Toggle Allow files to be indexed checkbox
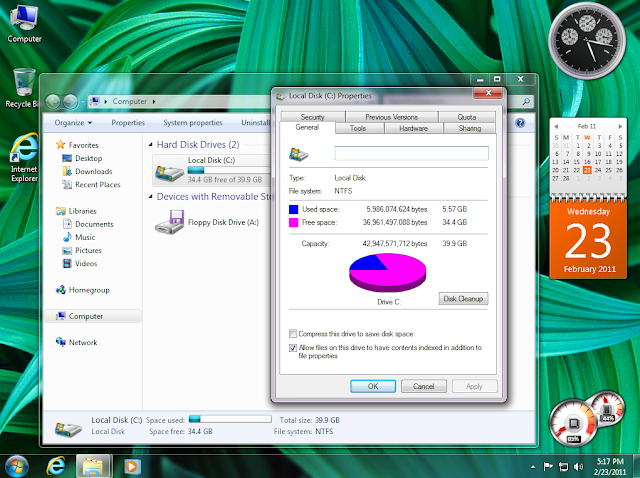 pyautogui.click(x=293, y=348)
